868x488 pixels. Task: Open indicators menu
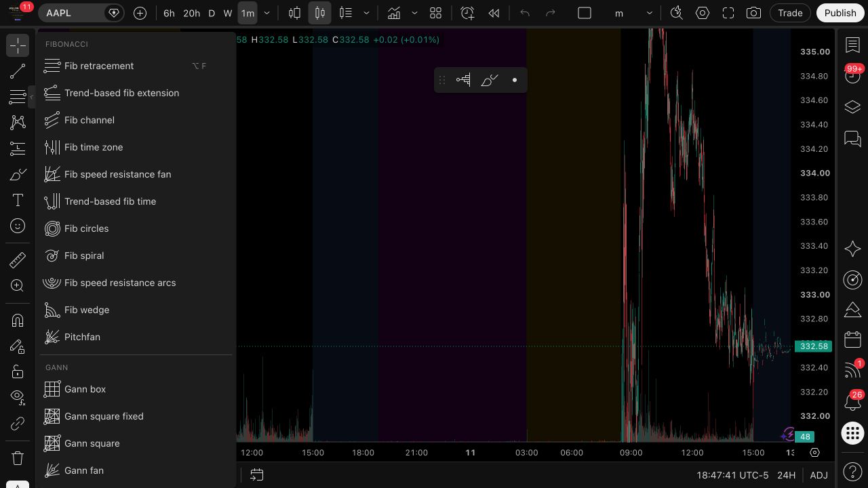point(393,13)
